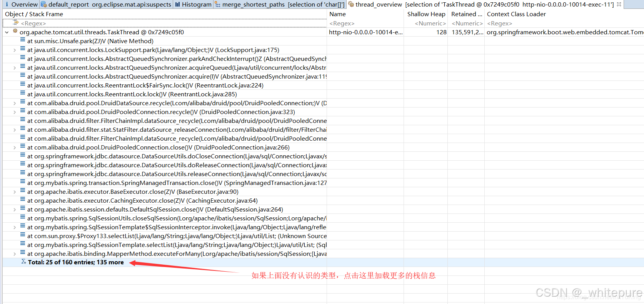Click stack frame icon for sun.misc.Unsafe.park
Viewport: 644px width, 304px height.
pyautogui.click(x=23, y=40)
